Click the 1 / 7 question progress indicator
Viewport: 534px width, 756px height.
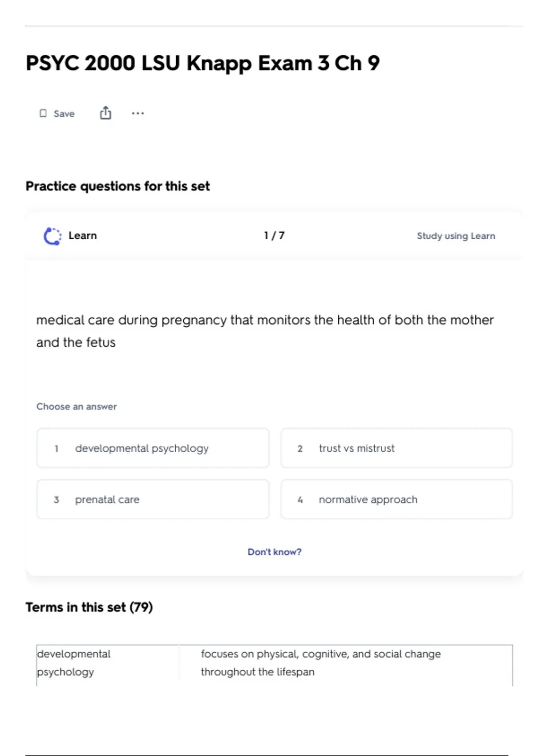coord(274,236)
